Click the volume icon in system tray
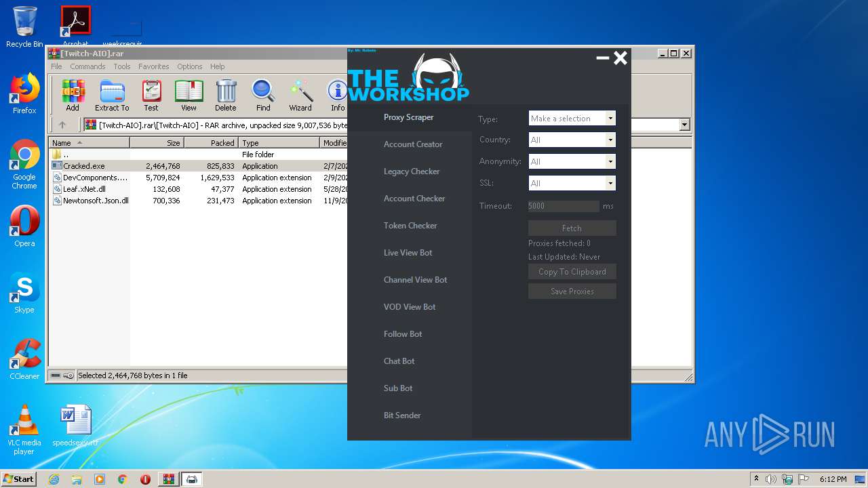868x488 pixels. [771, 479]
